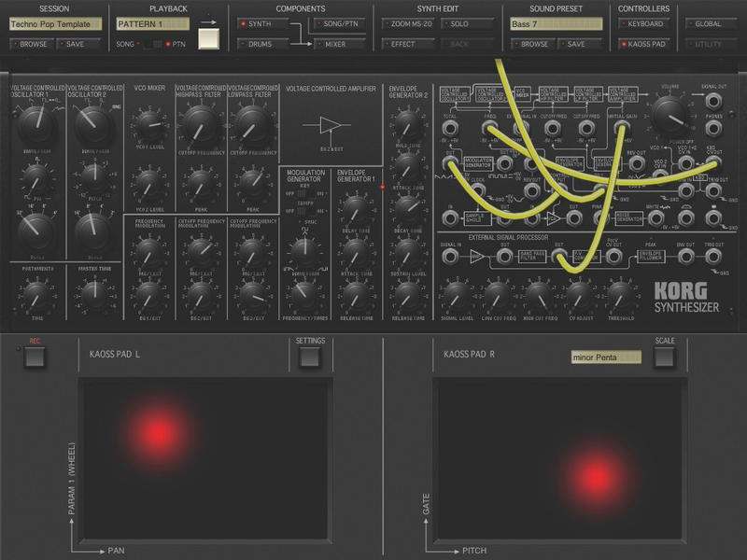747x560 pixels.
Task: Click the KBD CV OUT jack
Action: [713, 163]
